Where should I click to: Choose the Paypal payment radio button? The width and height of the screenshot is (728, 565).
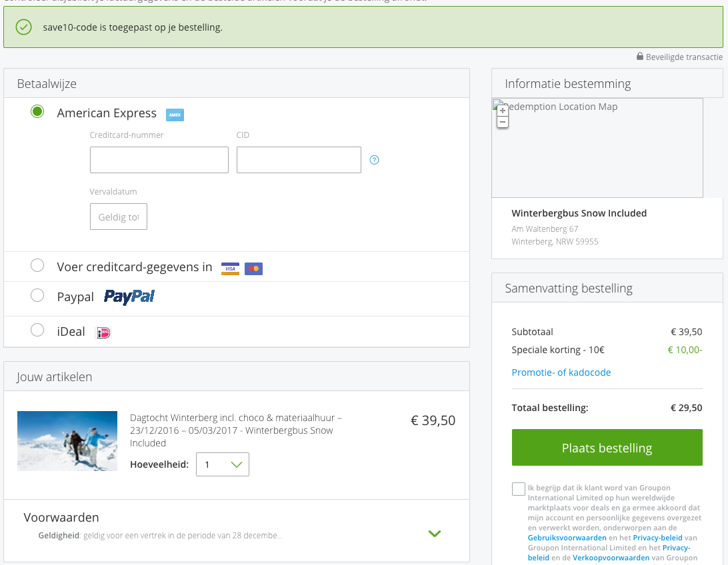tap(37, 295)
